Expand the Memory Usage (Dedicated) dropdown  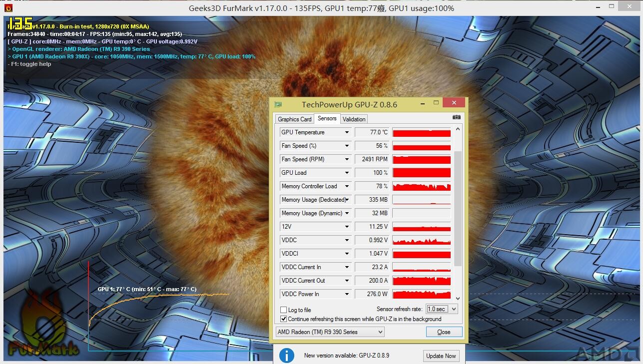click(x=347, y=200)
